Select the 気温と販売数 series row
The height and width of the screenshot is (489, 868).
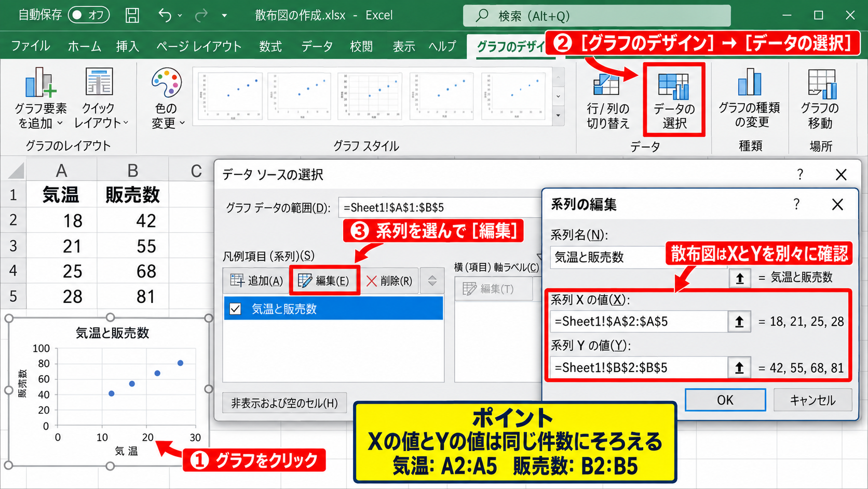(x=333, y=309)
